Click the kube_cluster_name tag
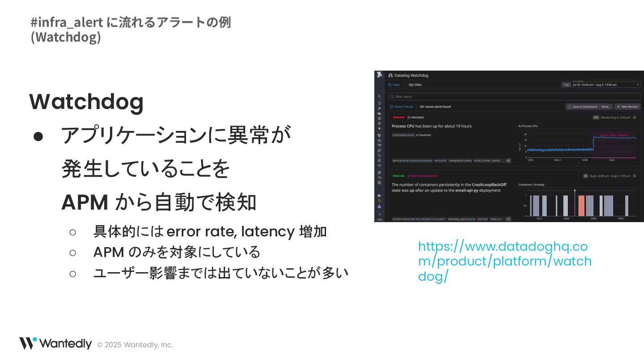The height and width of the screenshot is (362, 644). tap(489, 160)
